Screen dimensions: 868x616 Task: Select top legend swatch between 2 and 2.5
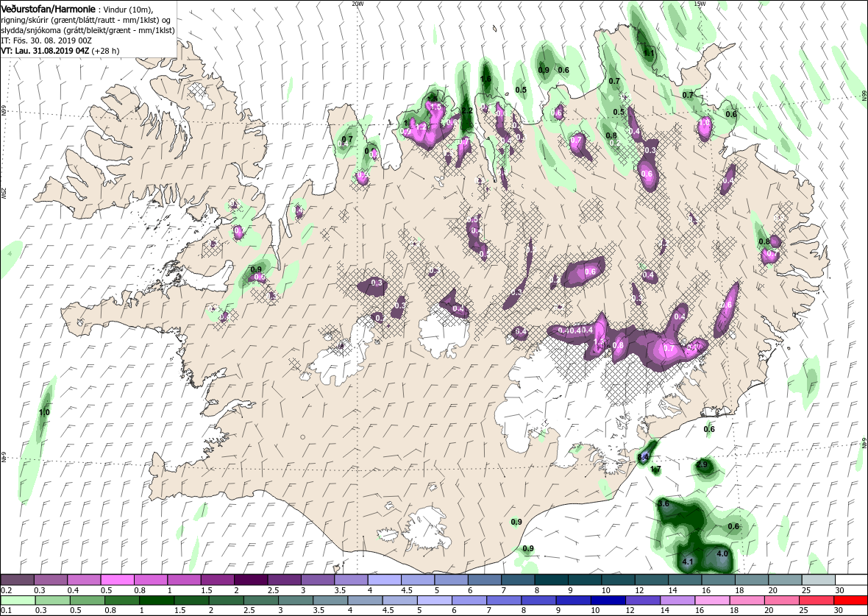(x=251, y=579)
